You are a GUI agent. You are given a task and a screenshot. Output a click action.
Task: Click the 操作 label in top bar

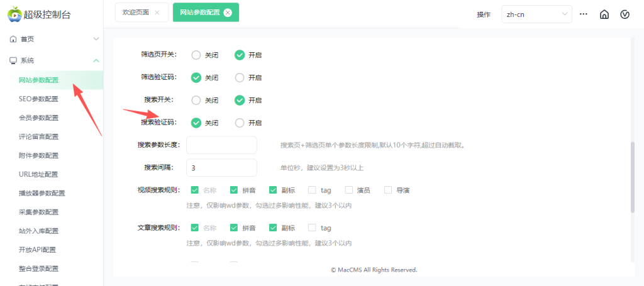[484, 14]
